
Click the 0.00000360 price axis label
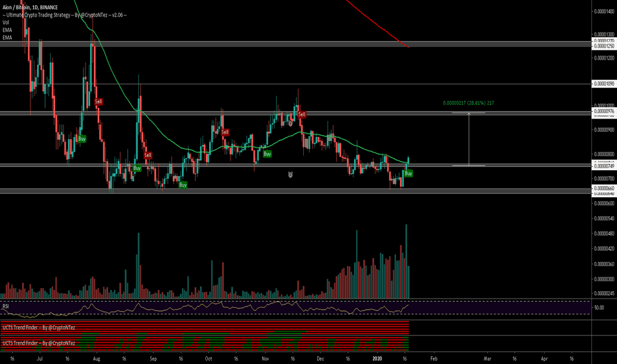604,264
